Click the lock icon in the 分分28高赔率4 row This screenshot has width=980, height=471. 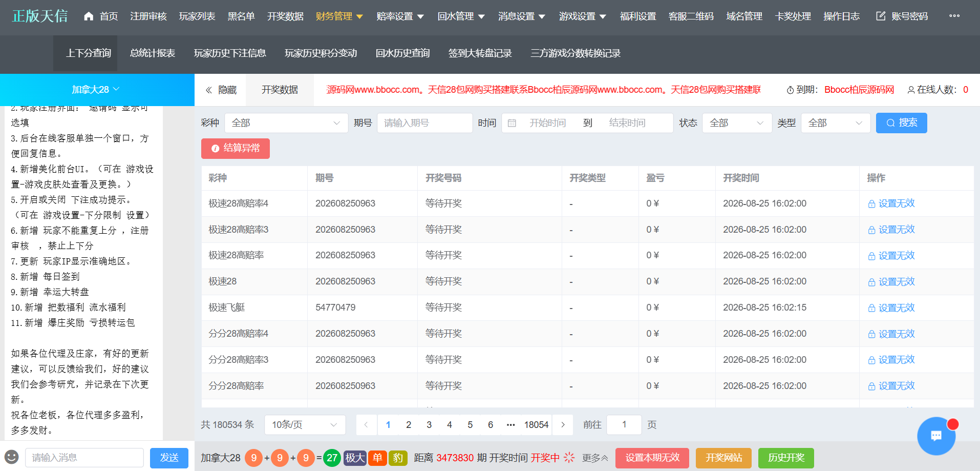point(871,334)
